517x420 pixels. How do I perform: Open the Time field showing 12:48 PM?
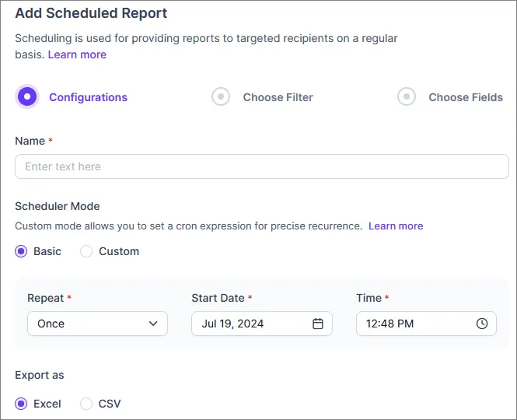[x=426, y=324]
